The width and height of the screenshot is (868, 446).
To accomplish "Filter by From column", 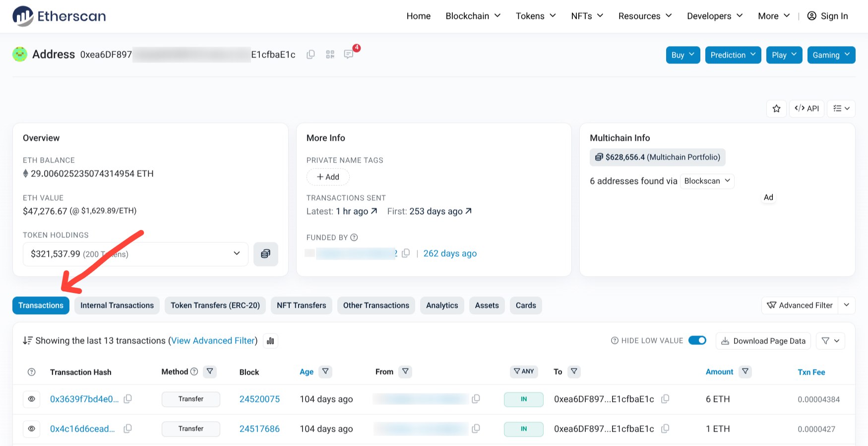I will point(405,372).
